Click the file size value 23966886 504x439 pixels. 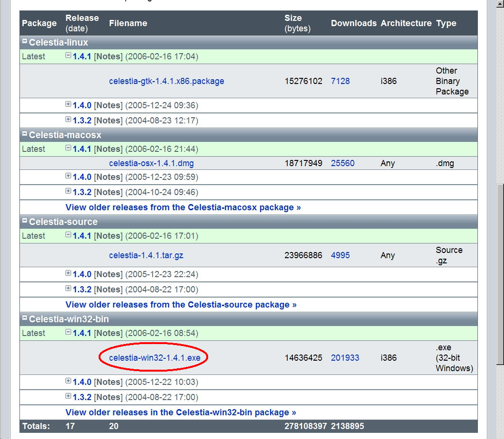pyautogui.click(x=303, y=255)
